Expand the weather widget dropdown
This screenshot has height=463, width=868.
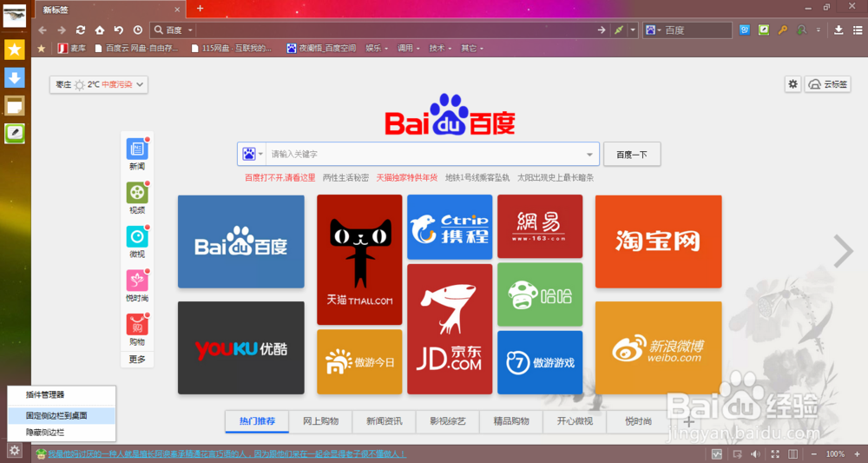pyautogui.click(x=140, y=84)
